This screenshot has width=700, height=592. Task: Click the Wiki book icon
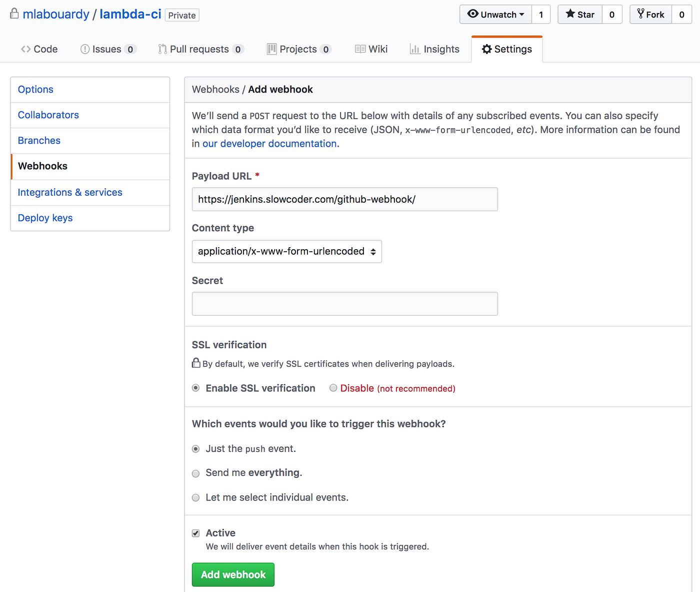coord(360,49)
